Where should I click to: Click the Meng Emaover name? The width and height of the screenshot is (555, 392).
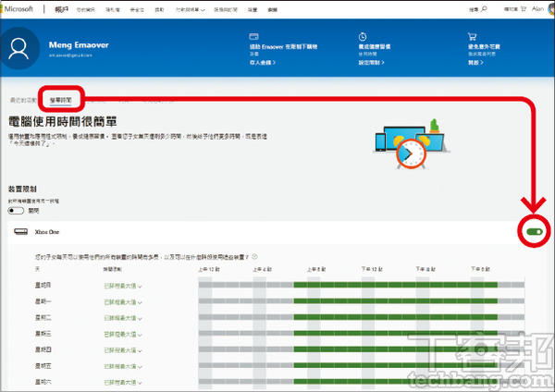pyautogui.click(x=79, y=45)
